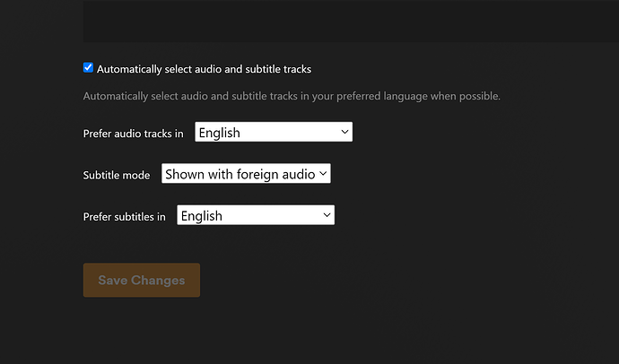This screenshot has height=364, width=619.
Task: Open the Subtitle mode dropdown
Action: 245,174
